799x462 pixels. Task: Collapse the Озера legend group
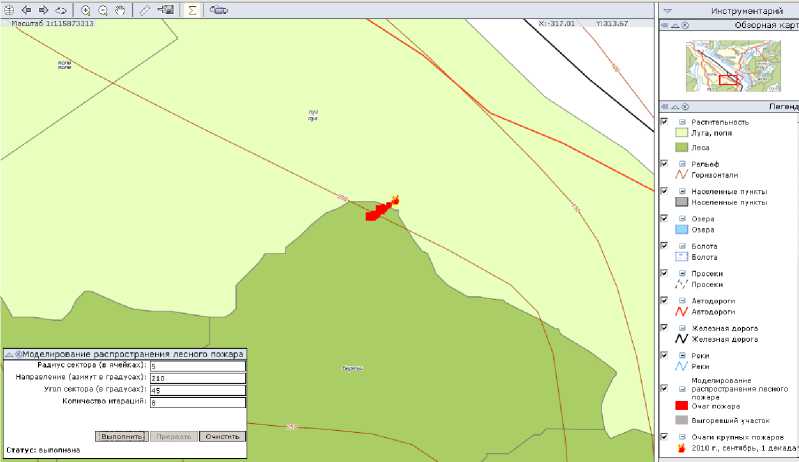(x=682, y=219)
